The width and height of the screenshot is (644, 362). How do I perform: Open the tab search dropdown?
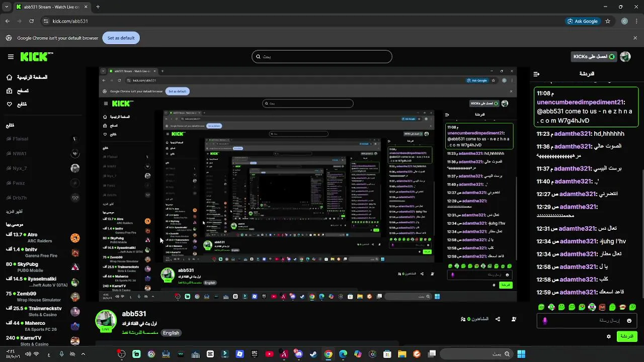[7, 7]
